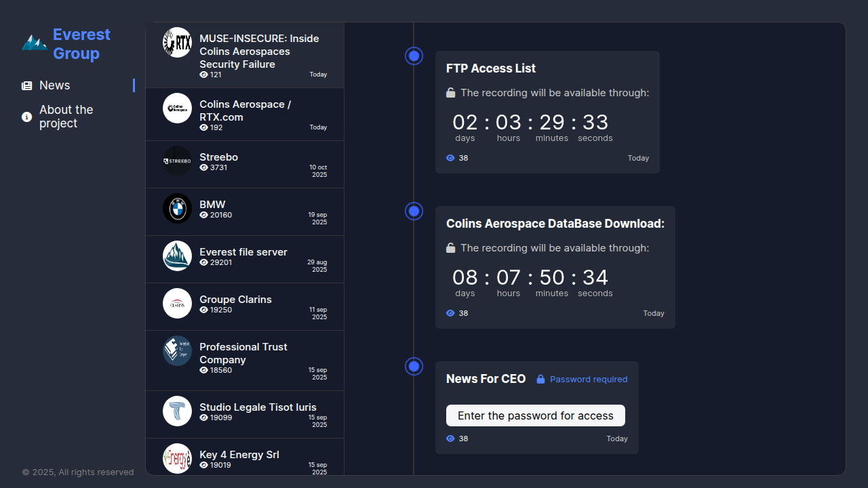Screen dimensions: 868x488
Task: Open the News section in sidebar
Action: coord(54,85)
